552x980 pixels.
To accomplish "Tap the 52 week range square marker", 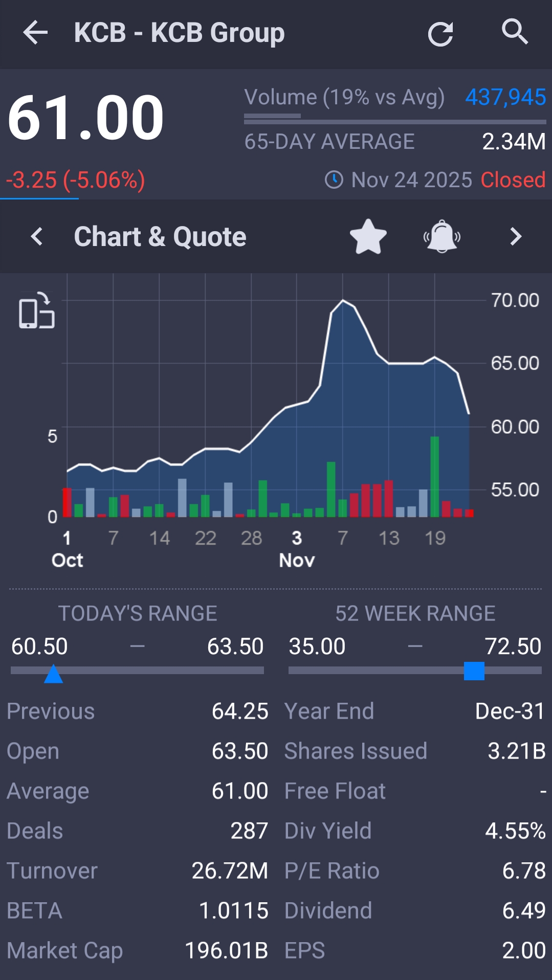I will 474,671.
